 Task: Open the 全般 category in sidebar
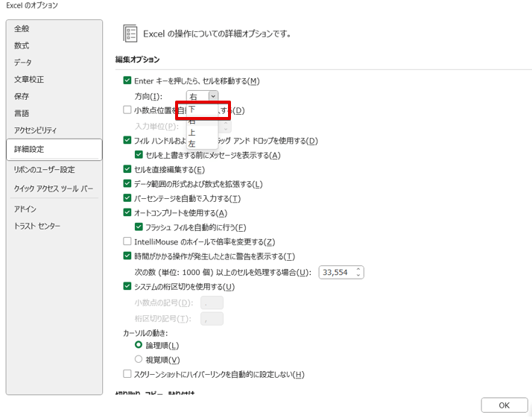(22, 29)
